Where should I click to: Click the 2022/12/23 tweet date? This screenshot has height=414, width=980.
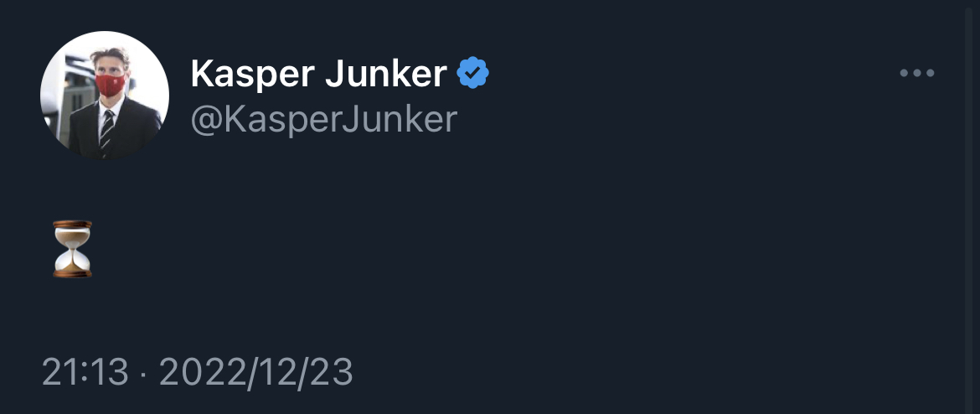tap(255, 372)
